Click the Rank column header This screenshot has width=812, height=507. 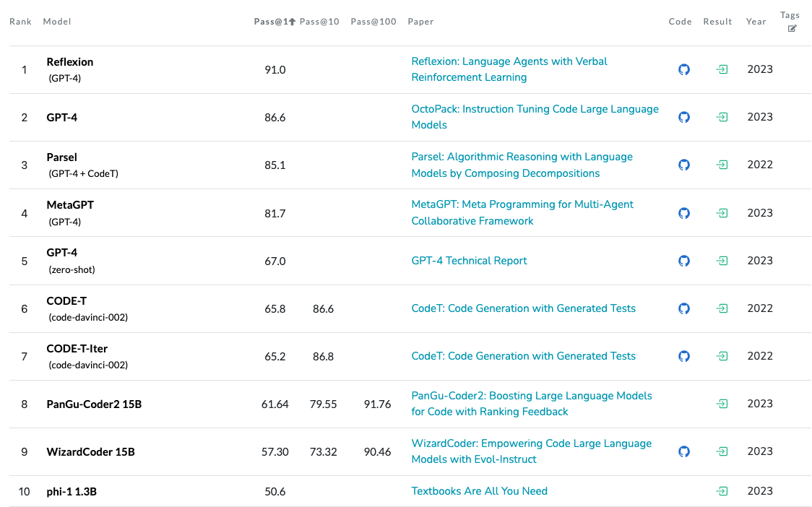coord(20,21)
